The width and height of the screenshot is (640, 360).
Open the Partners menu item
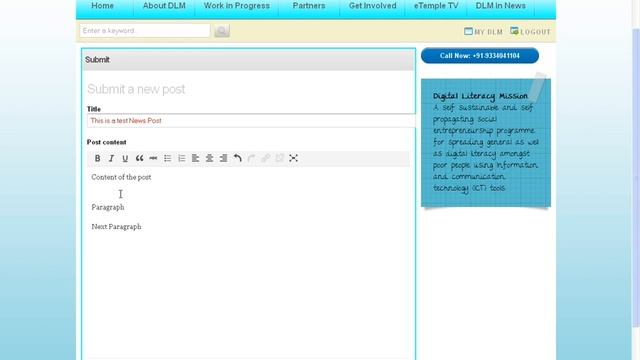pos(309,6)
